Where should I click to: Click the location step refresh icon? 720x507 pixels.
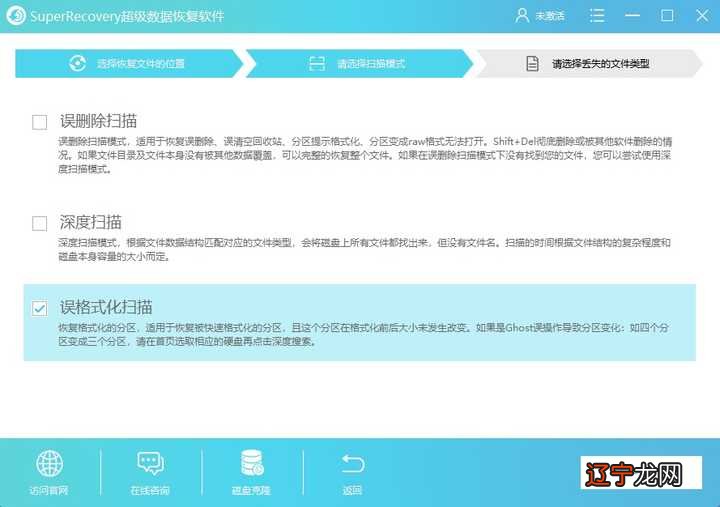click(78, 63)
